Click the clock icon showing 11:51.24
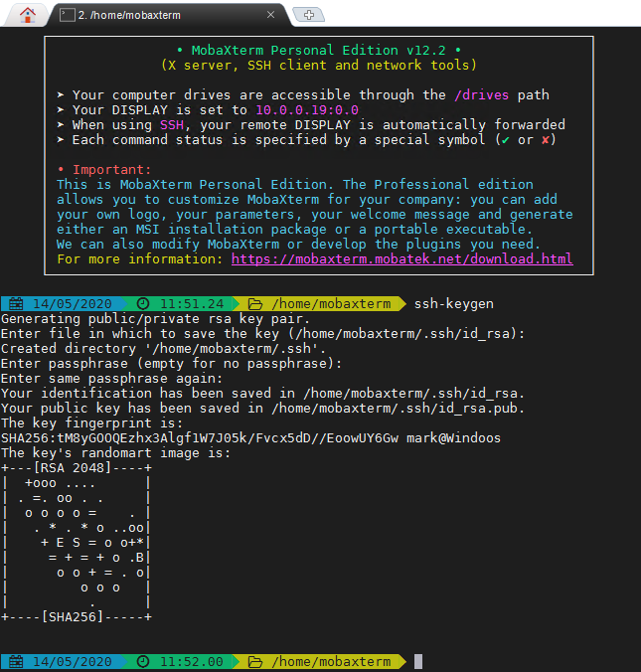Screen dimensions: 641x672 (x=143, y=304)
